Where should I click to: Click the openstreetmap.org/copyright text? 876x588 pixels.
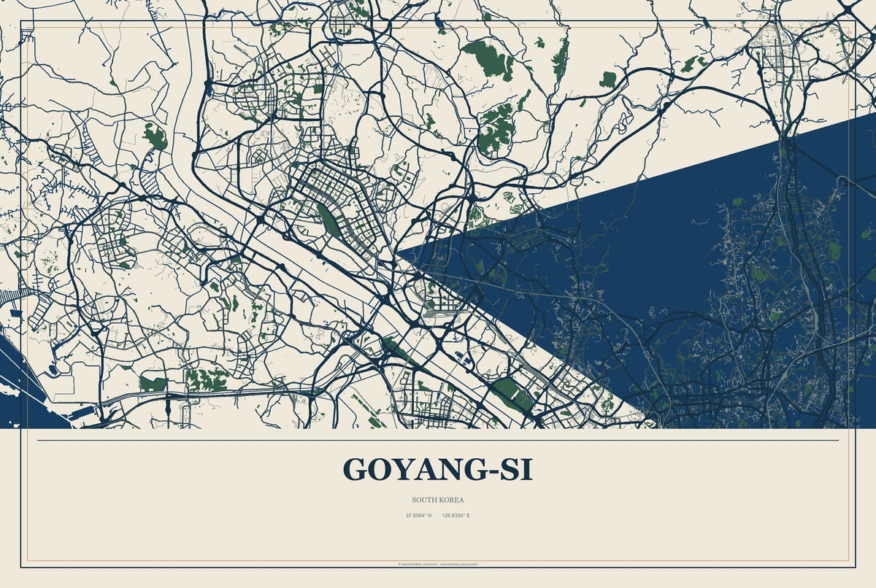coord(458,565)
